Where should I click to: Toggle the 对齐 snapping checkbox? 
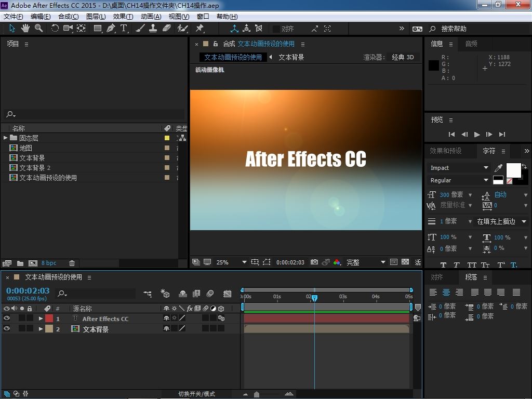276,29
